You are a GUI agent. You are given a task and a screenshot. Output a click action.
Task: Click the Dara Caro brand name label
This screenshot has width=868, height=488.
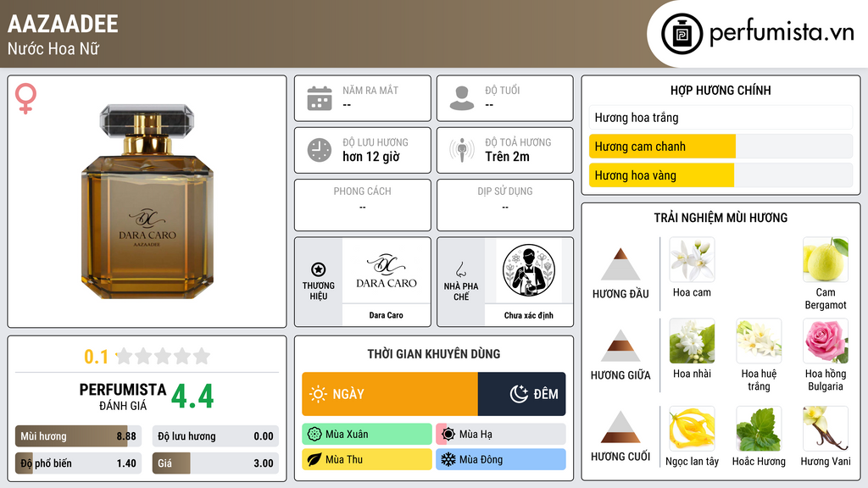pos(387,315)
